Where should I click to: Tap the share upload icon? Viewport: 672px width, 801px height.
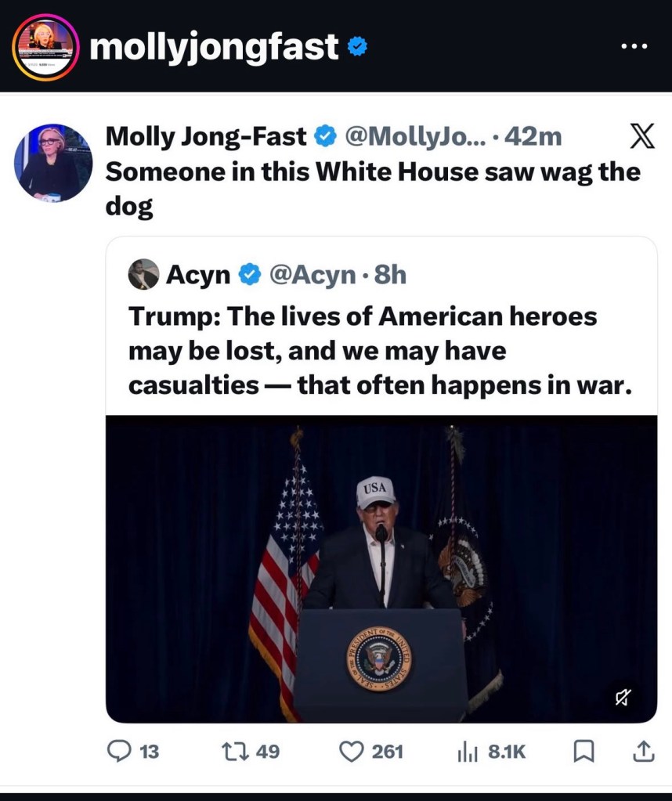[x=641, y=752]
